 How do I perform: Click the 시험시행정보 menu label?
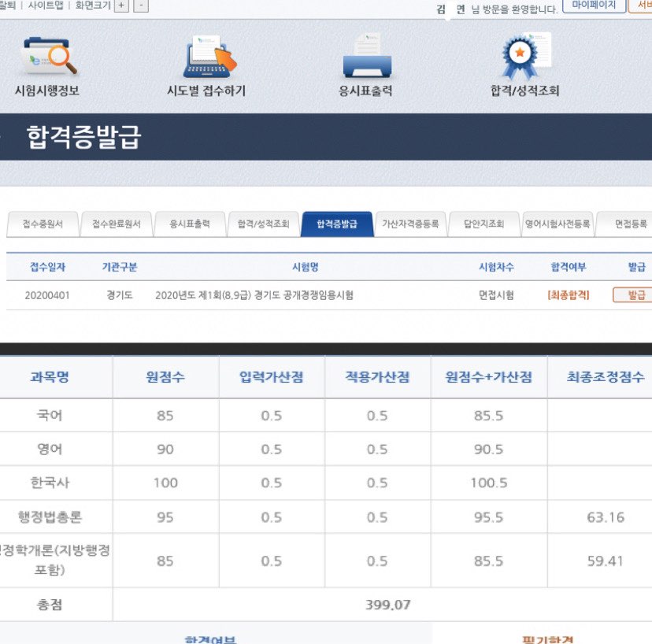pos(47,91)
